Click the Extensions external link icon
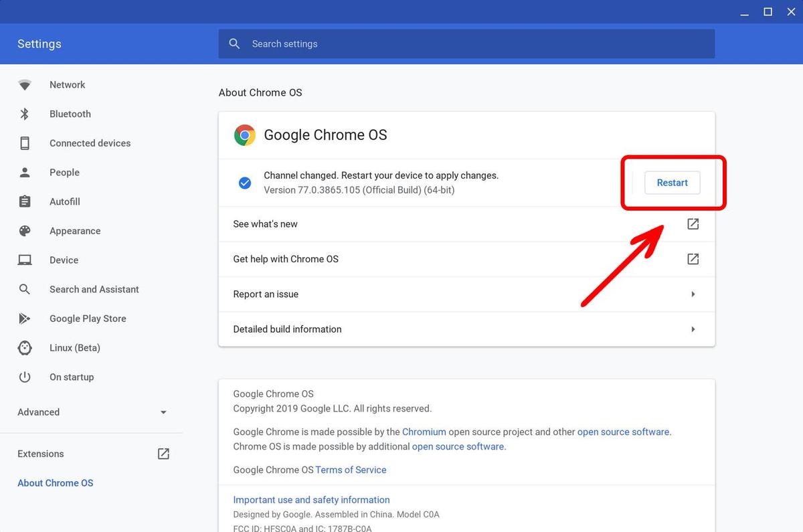 coord(163,454)
